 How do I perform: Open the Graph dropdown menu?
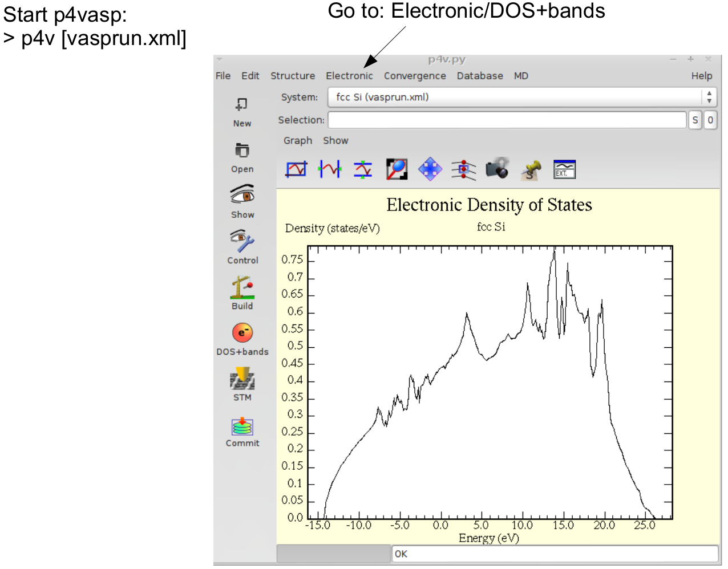[x=298, y=141]
